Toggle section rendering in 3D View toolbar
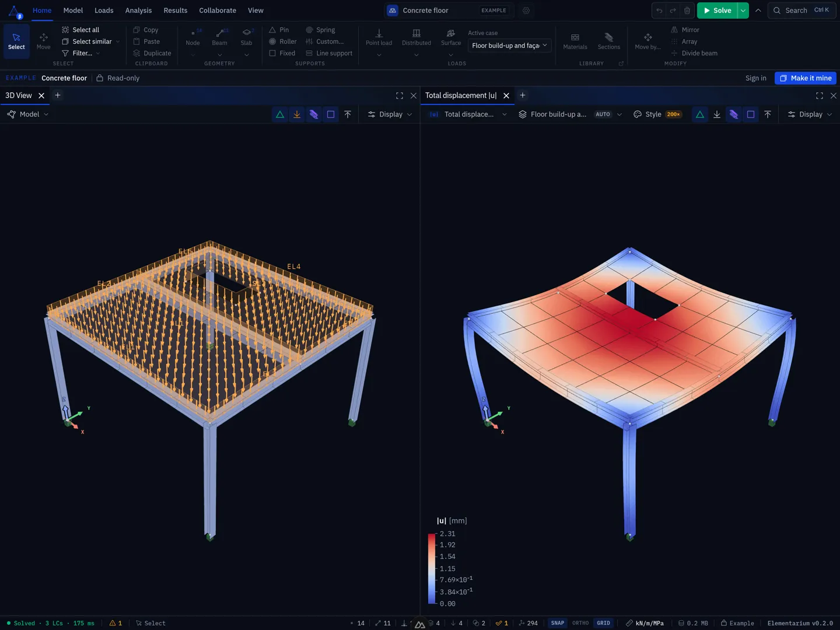Viewport: 840px width, 630px height. tap(314, 114)
